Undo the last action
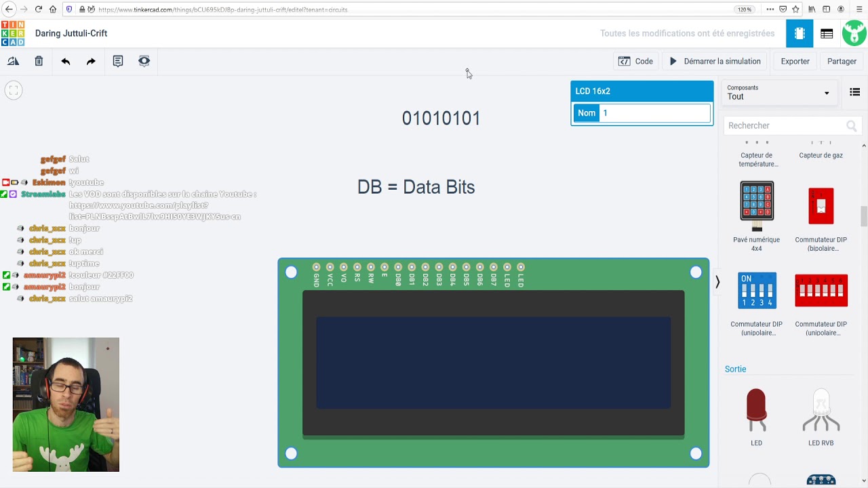The image size is (868, 488). point(65,61)
